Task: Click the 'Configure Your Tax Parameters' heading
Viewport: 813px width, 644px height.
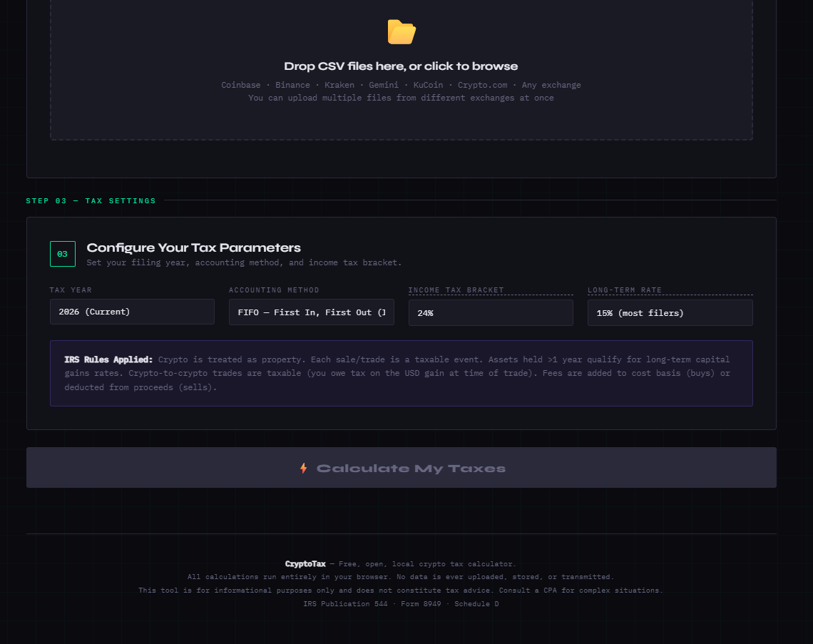Action: (x=194, y=248)
